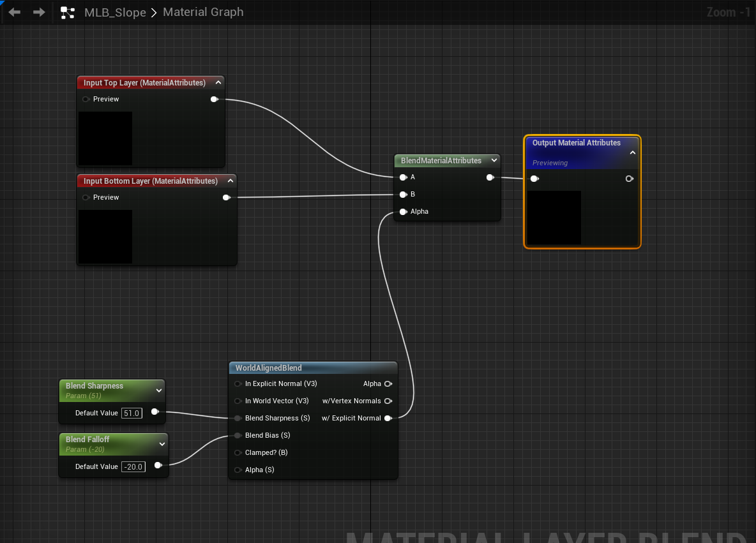Screen dimensions: 756x543
Task: Click the B input pin on BlendMaterialAttributes
Action: [x=403, y=195]
